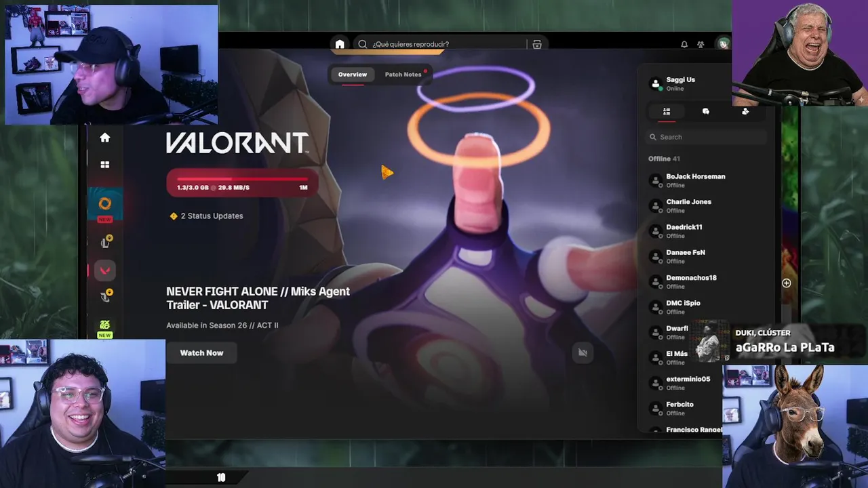The height and width of the screenshot is (488, 868).
Task: Open the NEVER FIGHT ALONE trailer headline
Action: (258, 298)
